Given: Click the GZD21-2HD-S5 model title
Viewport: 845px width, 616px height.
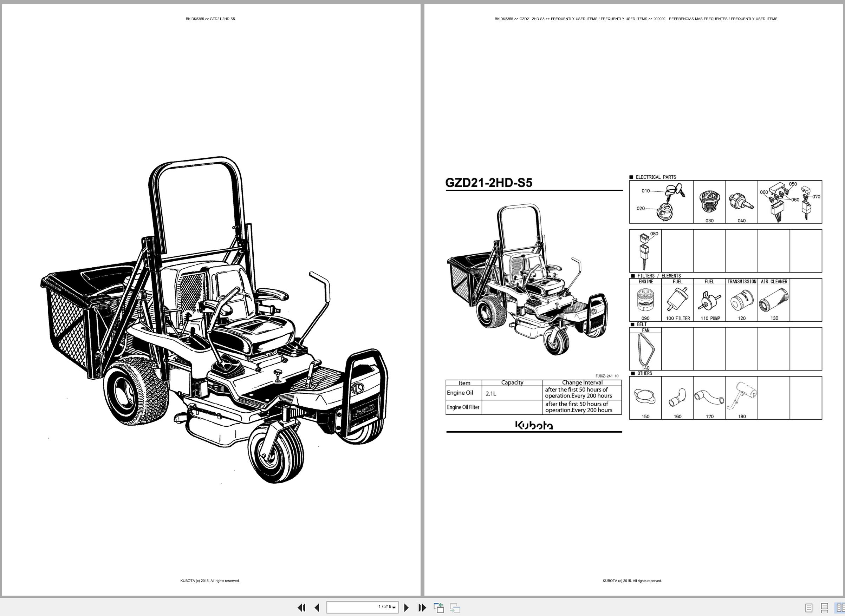Looking at the screenshot, I should (488, 183).
